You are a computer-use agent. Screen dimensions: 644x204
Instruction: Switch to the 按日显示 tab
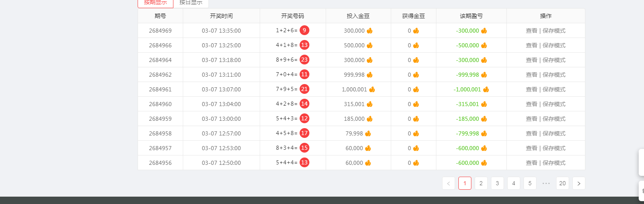[x=191, y=3]
